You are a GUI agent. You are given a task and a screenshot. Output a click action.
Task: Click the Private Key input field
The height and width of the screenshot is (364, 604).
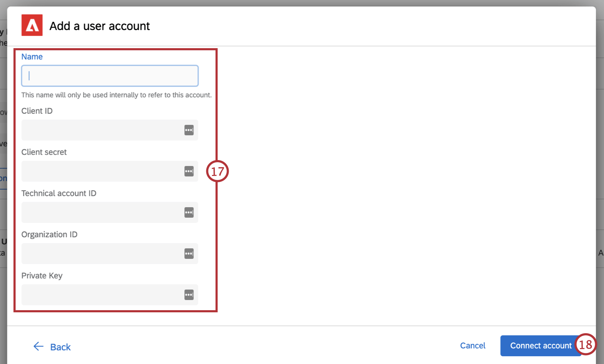pos(99,295)
